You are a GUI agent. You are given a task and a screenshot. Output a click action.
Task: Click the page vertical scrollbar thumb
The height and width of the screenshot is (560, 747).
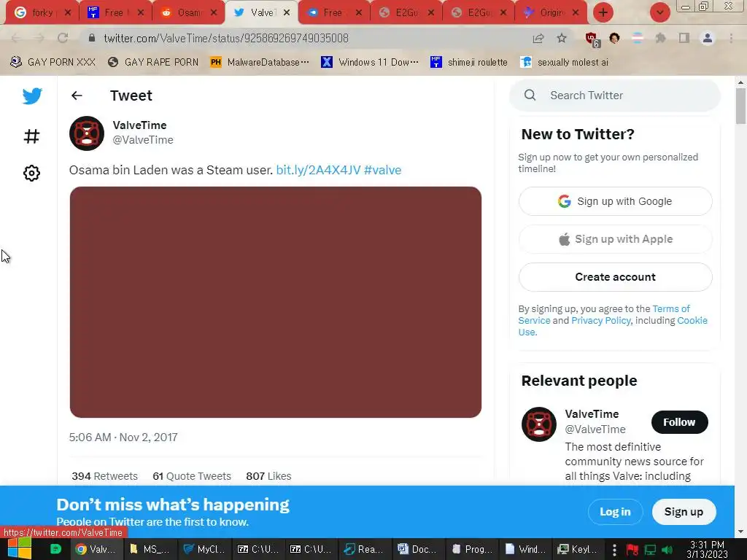pyautogui.click(x=740, y=106)
